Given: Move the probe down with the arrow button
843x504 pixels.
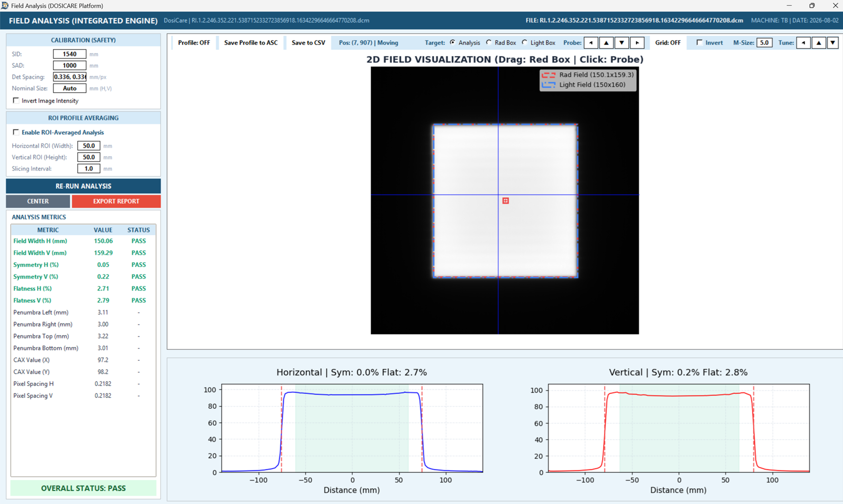Looking at the screenshot, I should click(x=622, y=43).
